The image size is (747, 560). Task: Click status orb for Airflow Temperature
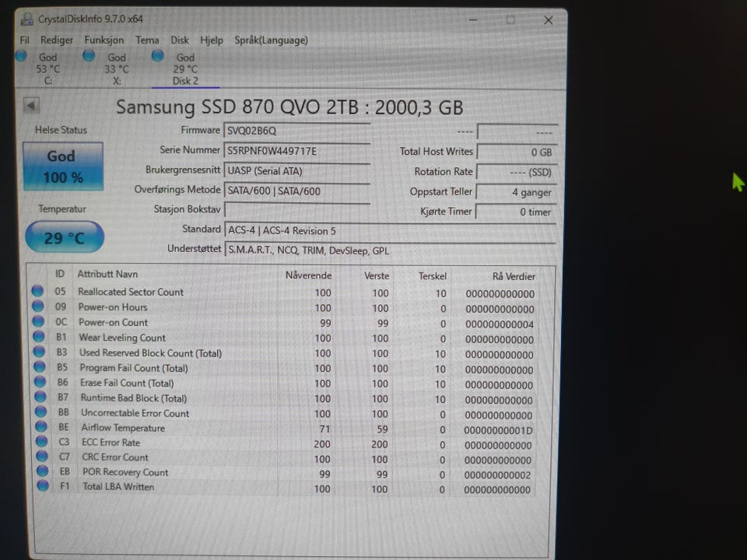tap(41, 426)
